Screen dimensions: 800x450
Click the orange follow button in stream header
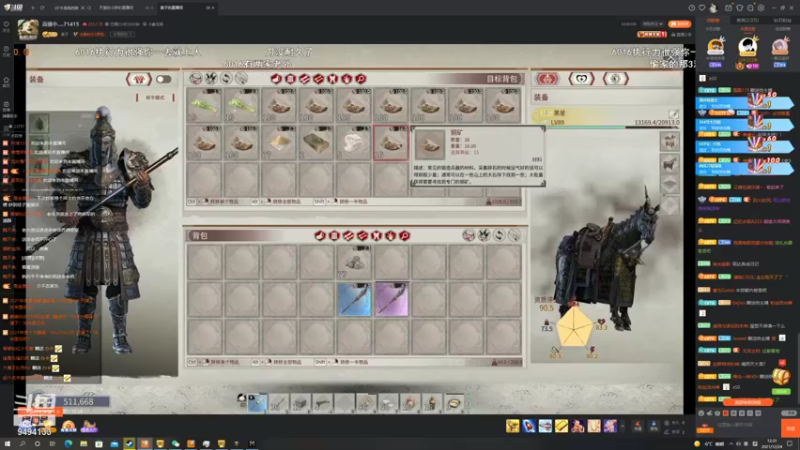tap(680, 24)
